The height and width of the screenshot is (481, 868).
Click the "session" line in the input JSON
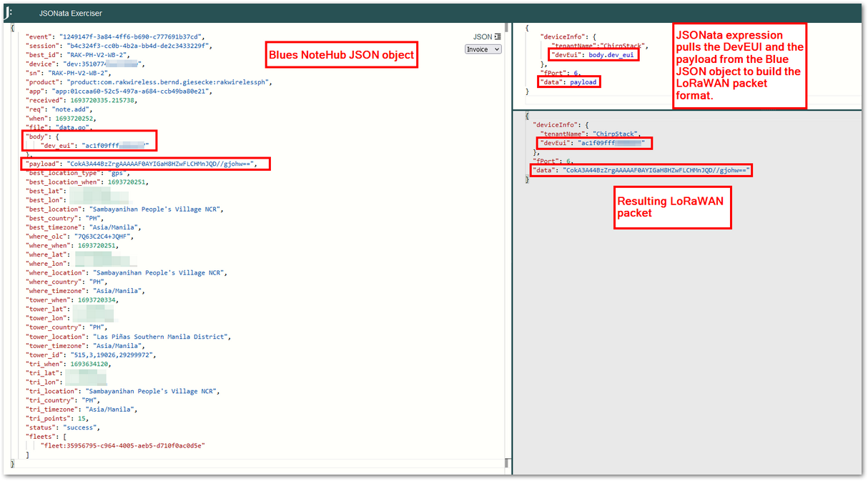119,45
